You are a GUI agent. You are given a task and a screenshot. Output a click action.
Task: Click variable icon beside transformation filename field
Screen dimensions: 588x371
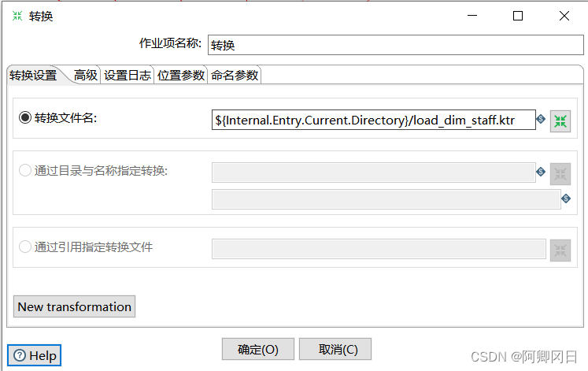pyautogui.click(x=541, y=120)
